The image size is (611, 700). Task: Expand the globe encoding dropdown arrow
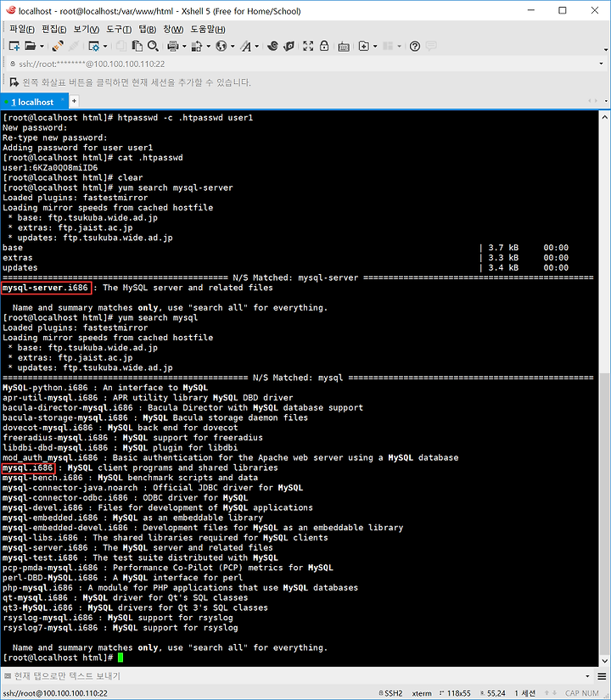pyautogui.click(x=233, y=46)
